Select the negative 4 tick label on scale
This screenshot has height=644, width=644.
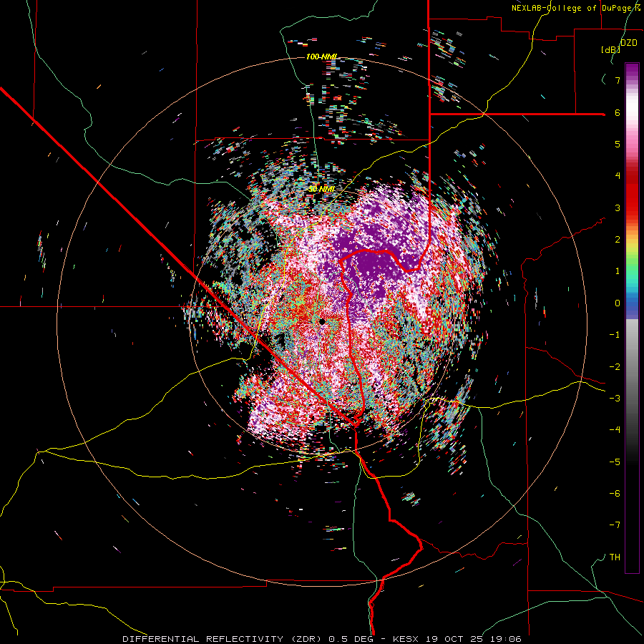615,429
